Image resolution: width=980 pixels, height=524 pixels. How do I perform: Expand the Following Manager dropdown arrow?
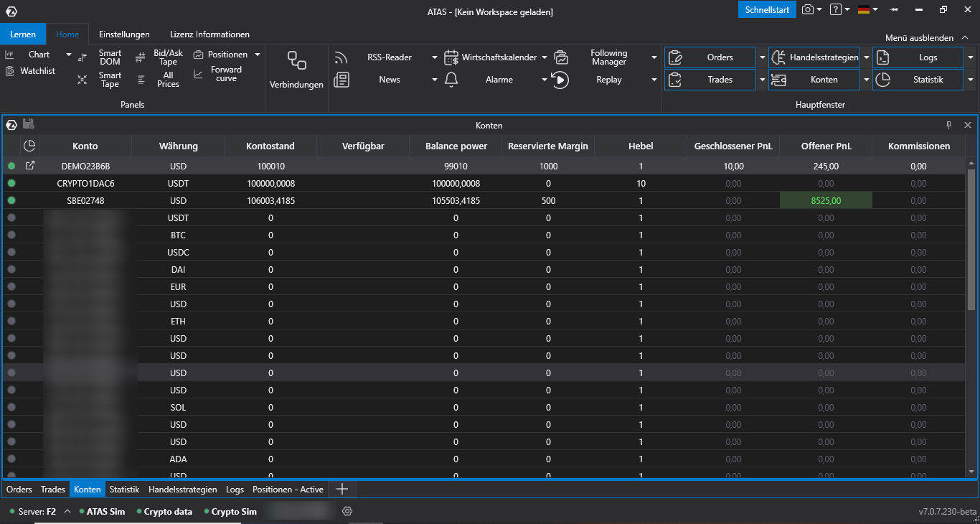[x=654, y=57]
